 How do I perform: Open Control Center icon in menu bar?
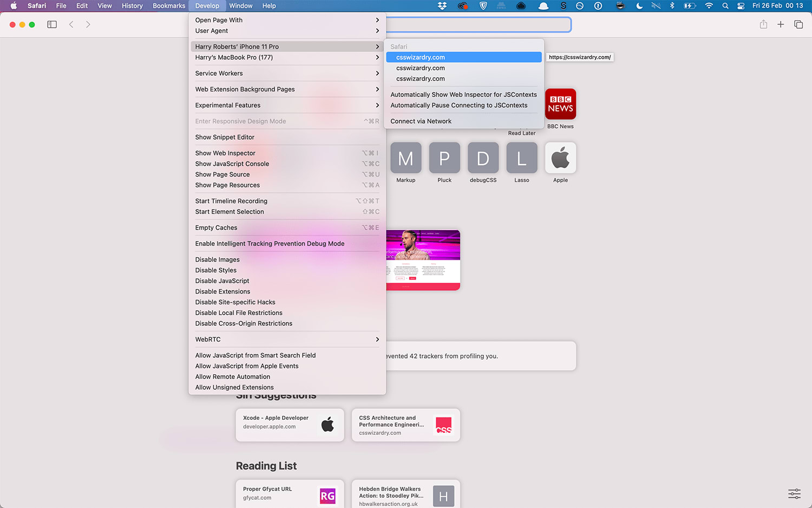click(741, 6)
